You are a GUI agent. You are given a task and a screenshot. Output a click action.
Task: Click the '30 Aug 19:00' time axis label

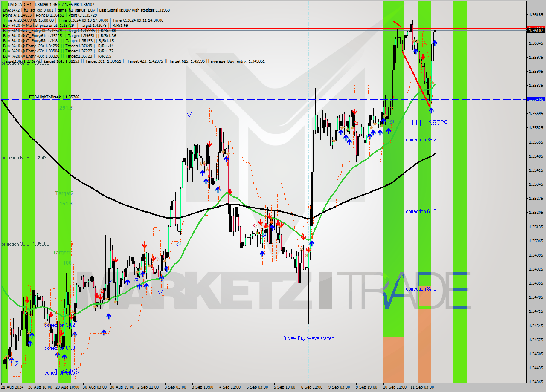(122, 387)
